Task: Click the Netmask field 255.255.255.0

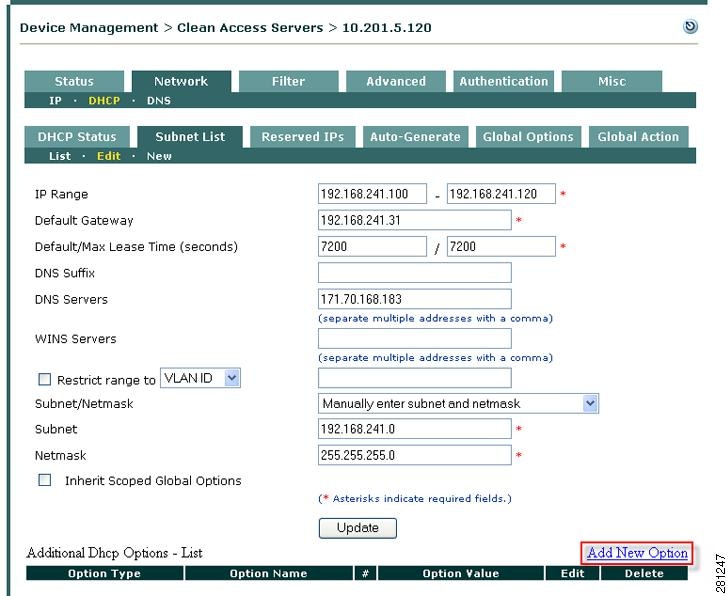Action: pos(415,455)
